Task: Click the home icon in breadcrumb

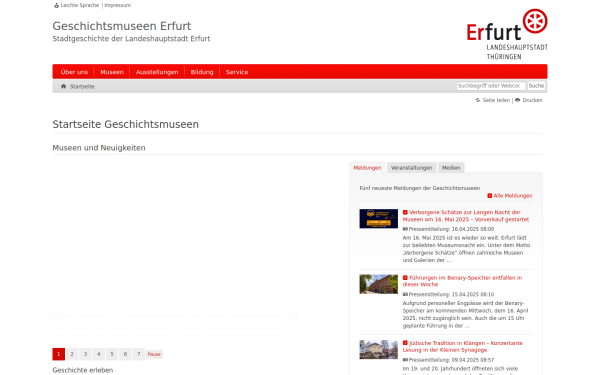Action: click(64, 86)
